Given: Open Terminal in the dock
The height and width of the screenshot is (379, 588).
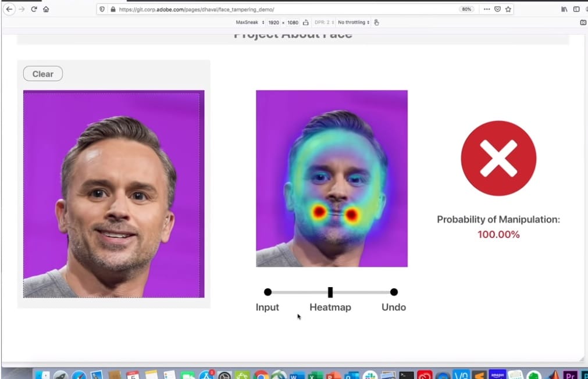Looking at the screenshot, I should 406,375.
